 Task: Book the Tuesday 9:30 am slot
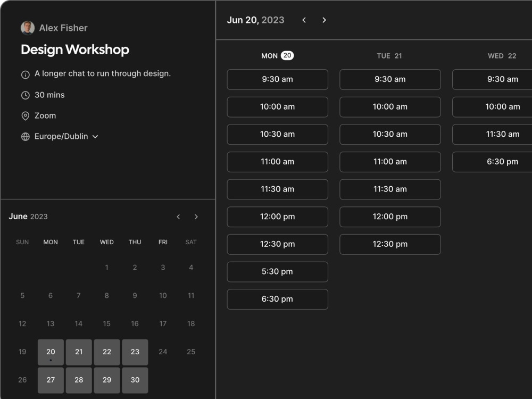click(x=390, y=79)
